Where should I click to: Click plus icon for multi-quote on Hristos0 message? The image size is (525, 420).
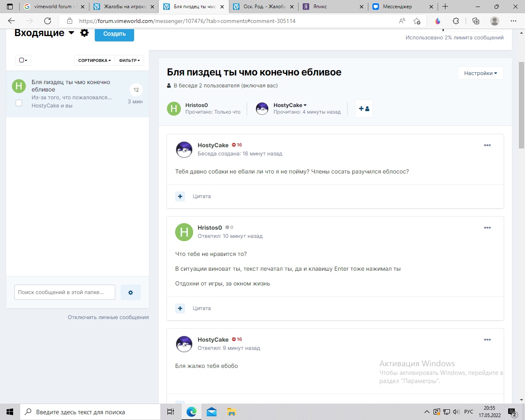tap(180, 308)
